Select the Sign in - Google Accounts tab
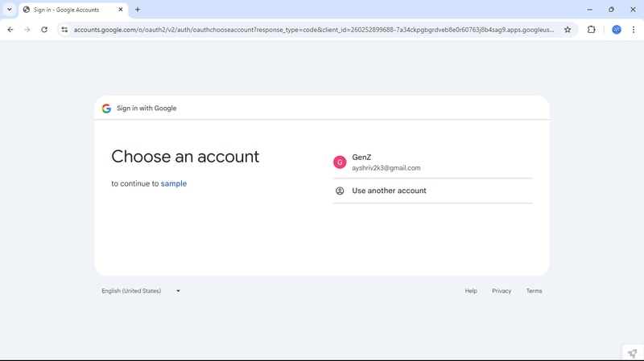This screenshot has height=361, width=644. (73, 10)
